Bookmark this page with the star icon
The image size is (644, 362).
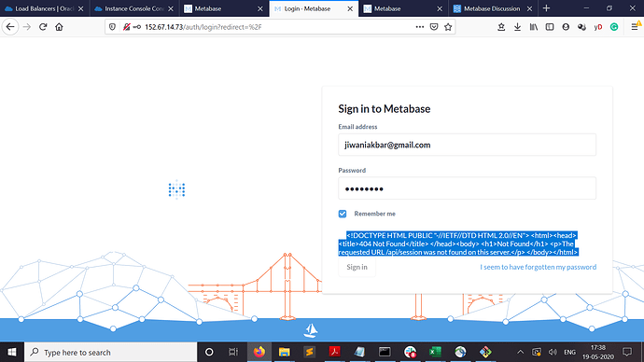coord(448,27)
